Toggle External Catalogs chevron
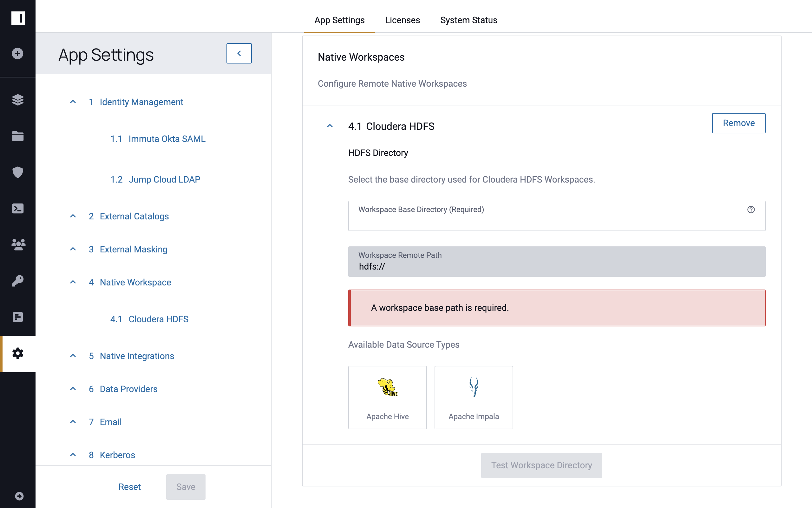Image resolution: width=812 pixels, height=508 pixels. [x=73, y=216]
